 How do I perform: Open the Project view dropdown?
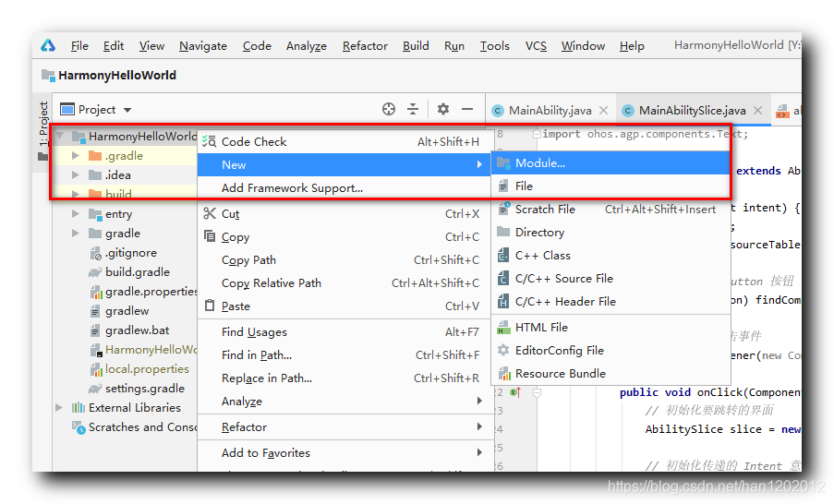[127, 110]
